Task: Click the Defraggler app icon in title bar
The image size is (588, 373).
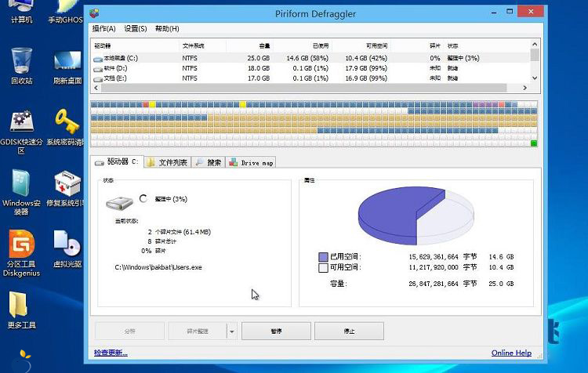Action: coord(95,14)
